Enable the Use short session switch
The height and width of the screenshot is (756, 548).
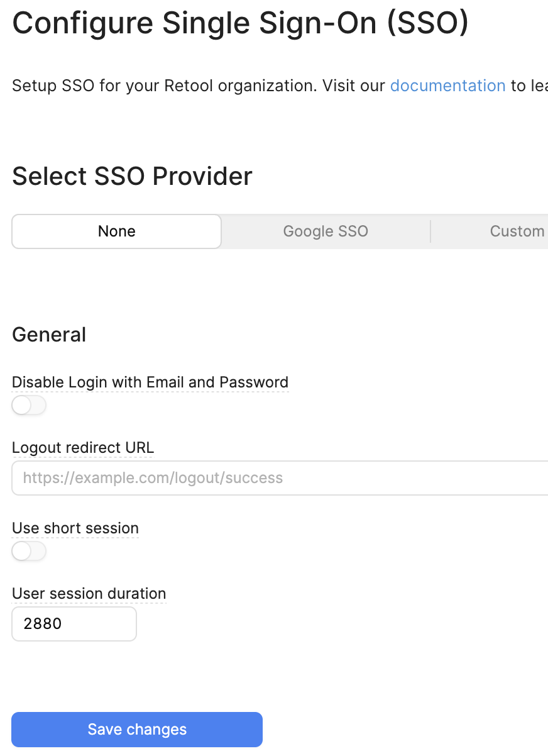pyautogui.click(x=29, y=552)
